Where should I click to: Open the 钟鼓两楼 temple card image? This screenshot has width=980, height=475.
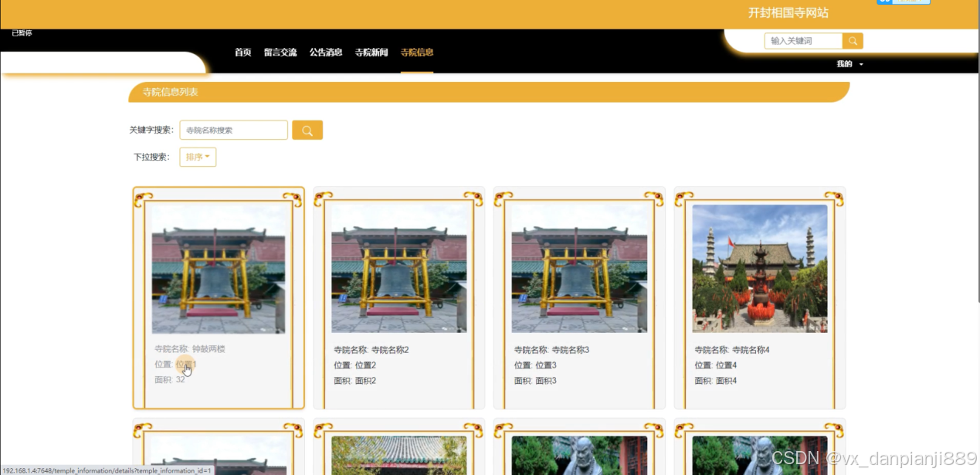219,269
